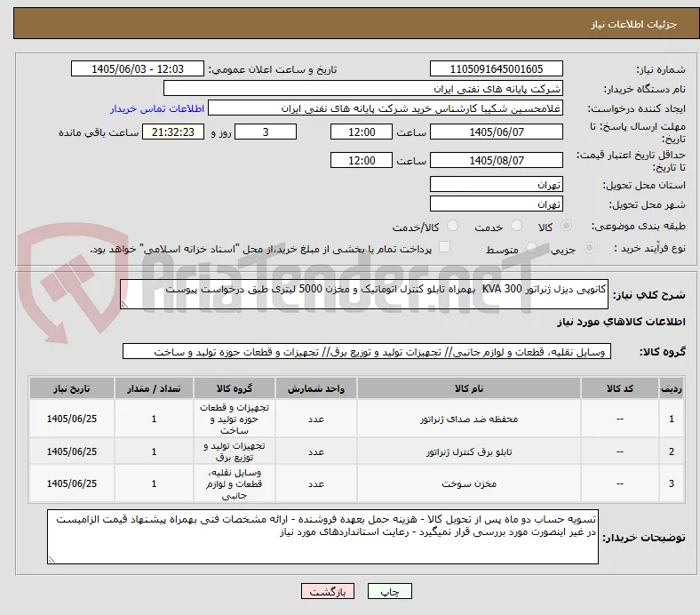The height and width of the screenshot is (615, 700).
Task: Click the نام کالا column header
Action: click(469, 388)
